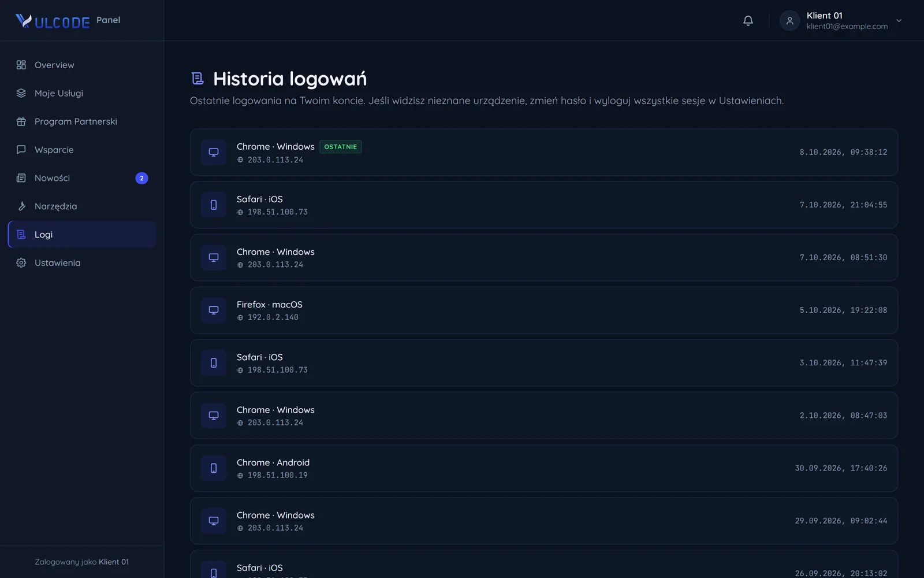Click timestamp 3.10.2026, 11:47:39
This screenshot has width=924, height=578.
[x=843, y=363]
